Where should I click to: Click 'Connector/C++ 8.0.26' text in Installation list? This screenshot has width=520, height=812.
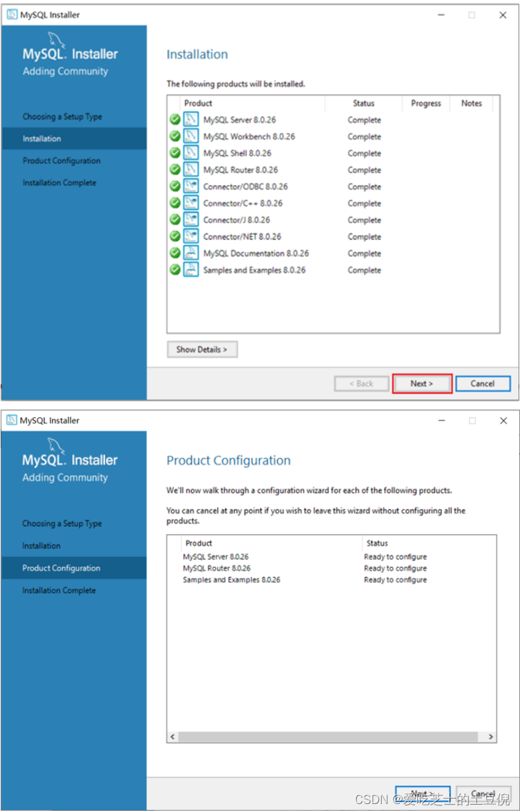(x=243, y=203)
